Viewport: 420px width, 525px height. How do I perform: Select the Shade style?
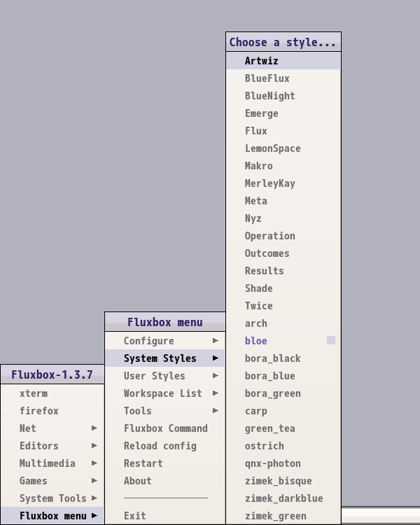(x=283, y=288)
